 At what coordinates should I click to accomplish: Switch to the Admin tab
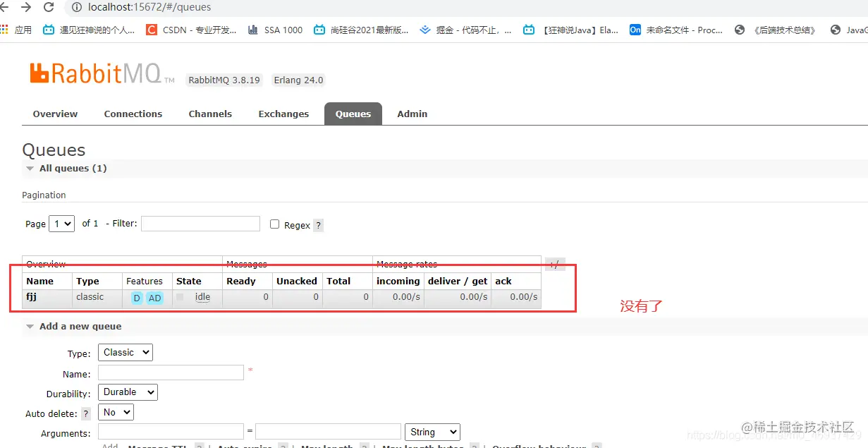(x=412, y=114)
